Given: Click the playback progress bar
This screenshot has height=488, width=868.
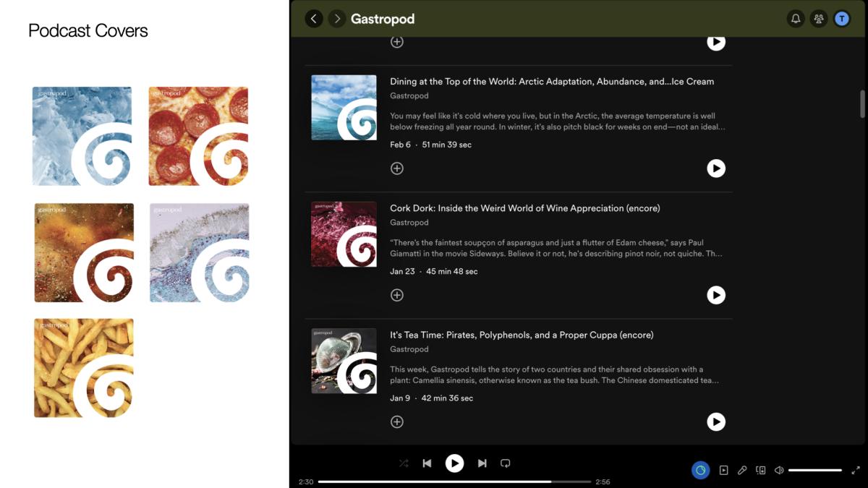Looking at the screenshot, I should point(454,481).
